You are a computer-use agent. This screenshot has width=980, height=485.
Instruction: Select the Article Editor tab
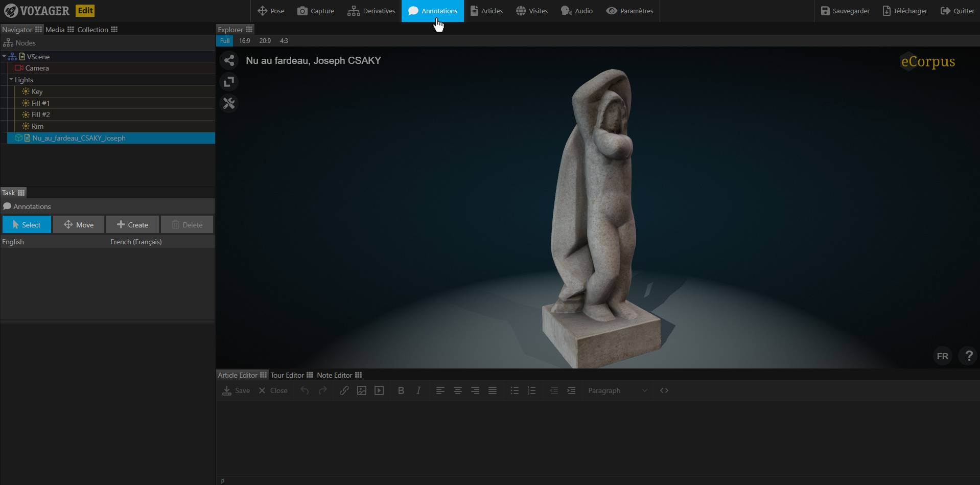pos(242,375)
